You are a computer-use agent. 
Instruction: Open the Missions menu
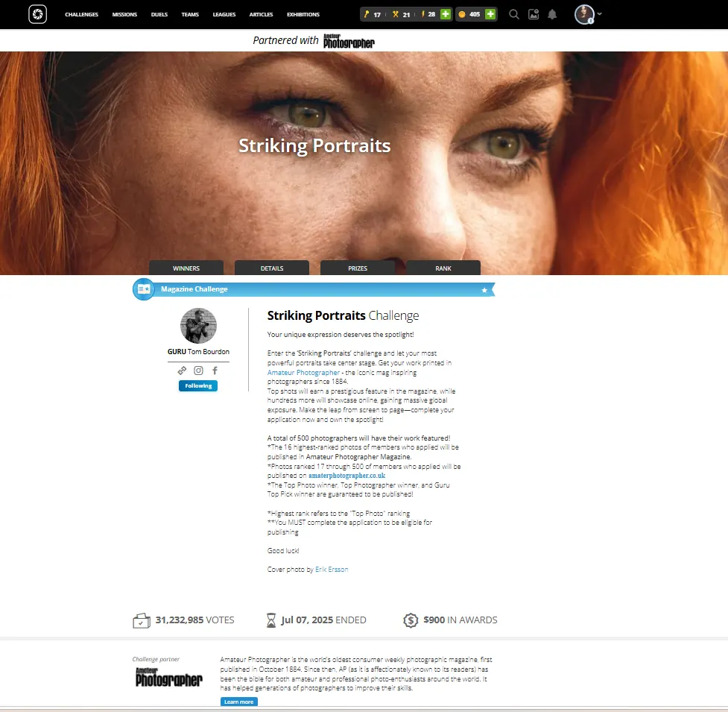click(x=124, y=14)
